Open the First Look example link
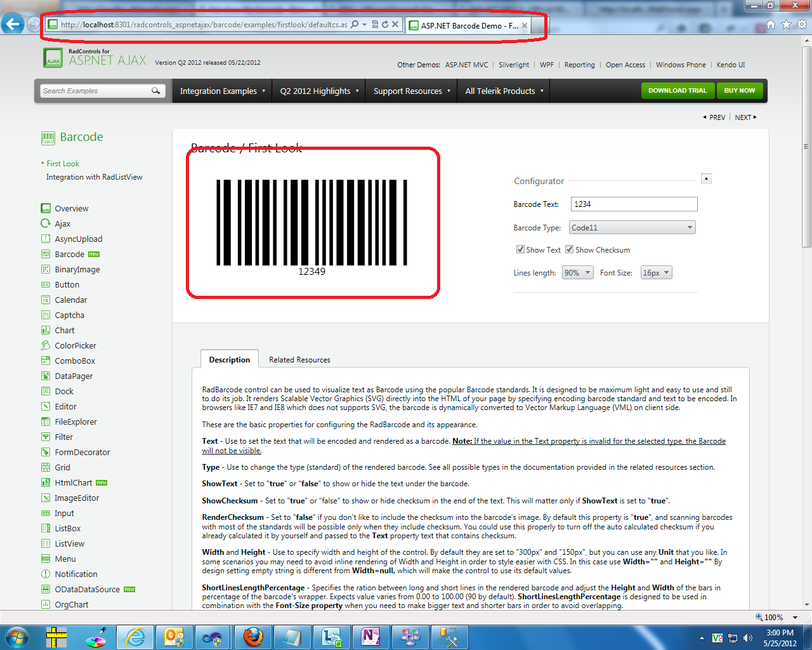The width and height of the screenshot is (812, 650). point(63,163)
